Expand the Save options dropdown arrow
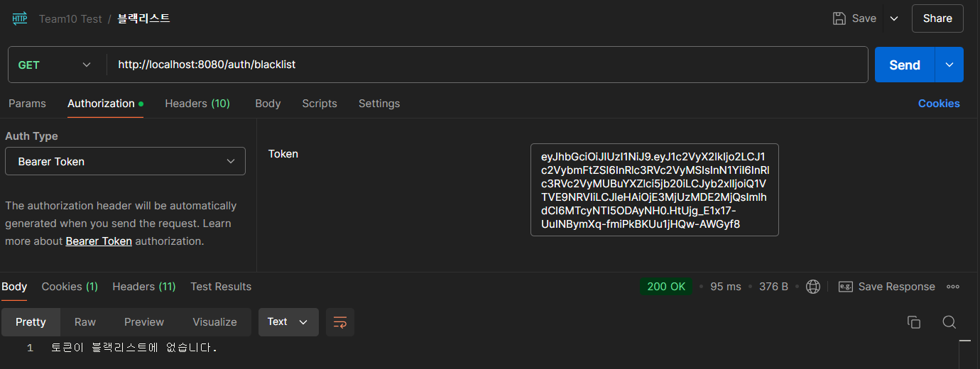This screenshot has width=980, height=369. [x=894, y=18]
